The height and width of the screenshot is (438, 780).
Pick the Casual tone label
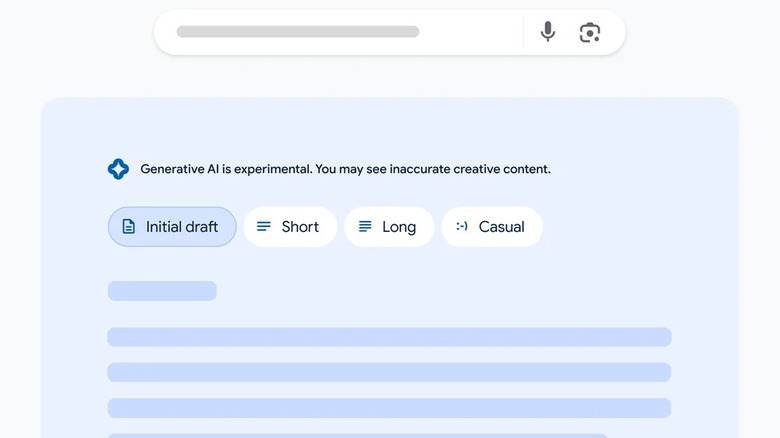tap(502, 227)
